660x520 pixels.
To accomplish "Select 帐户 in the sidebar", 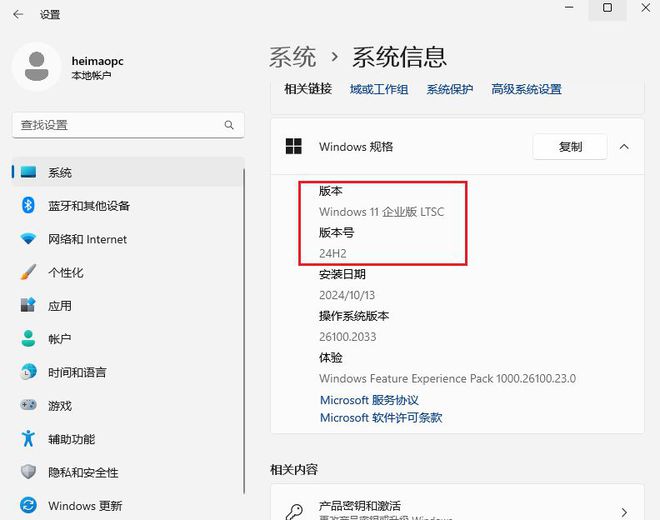I will point(128,339).
